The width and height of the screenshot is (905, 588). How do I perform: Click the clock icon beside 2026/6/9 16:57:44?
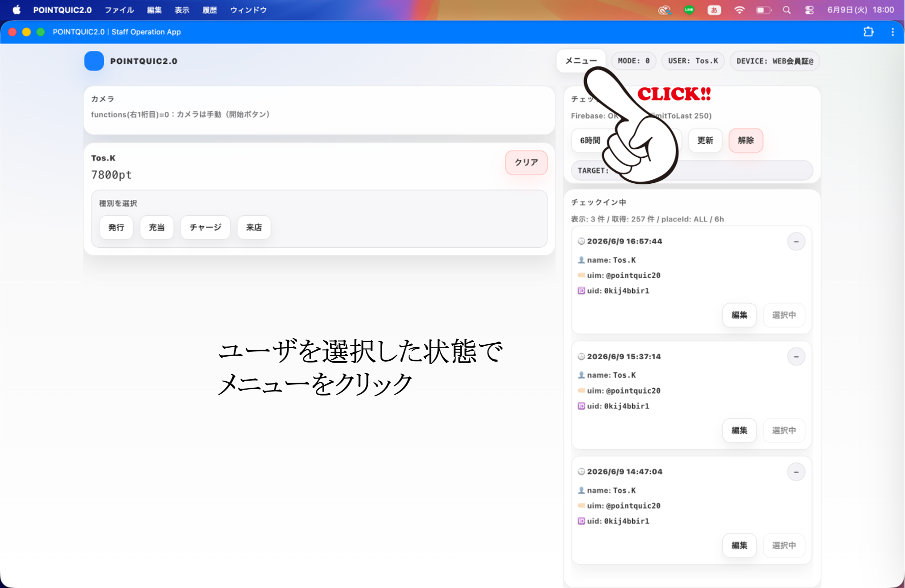pyautogui.click(x=581, y=241)
